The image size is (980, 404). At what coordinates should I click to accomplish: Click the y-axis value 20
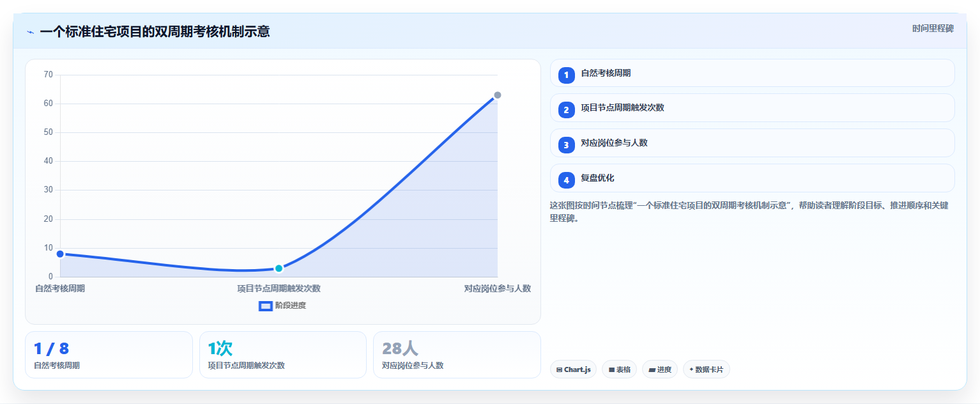pyautogui.click(x=49, y=219)
